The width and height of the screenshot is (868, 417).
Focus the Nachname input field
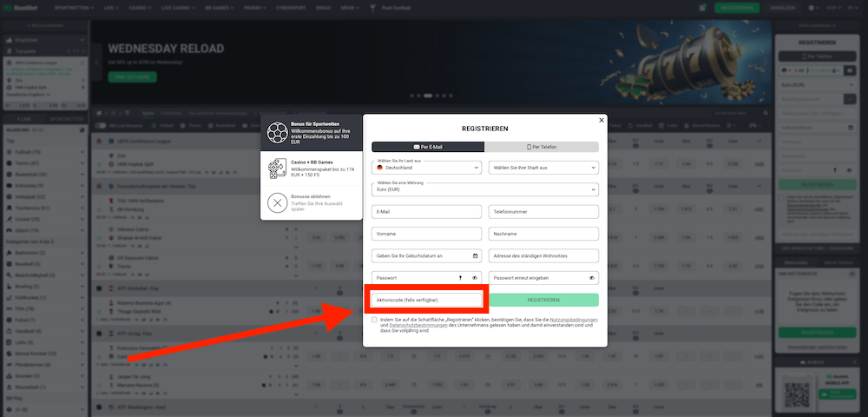click(x=543, y=234)
